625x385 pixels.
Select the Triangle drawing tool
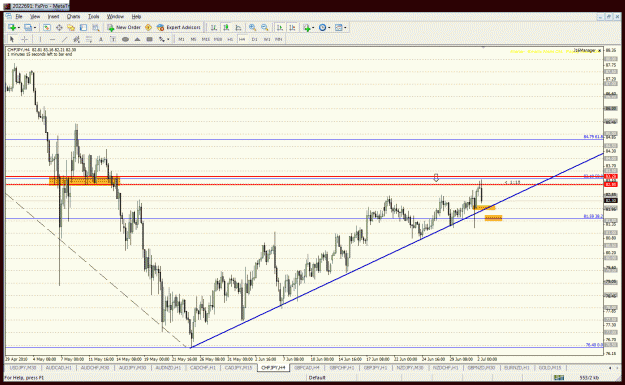click(x=138, y=39)
